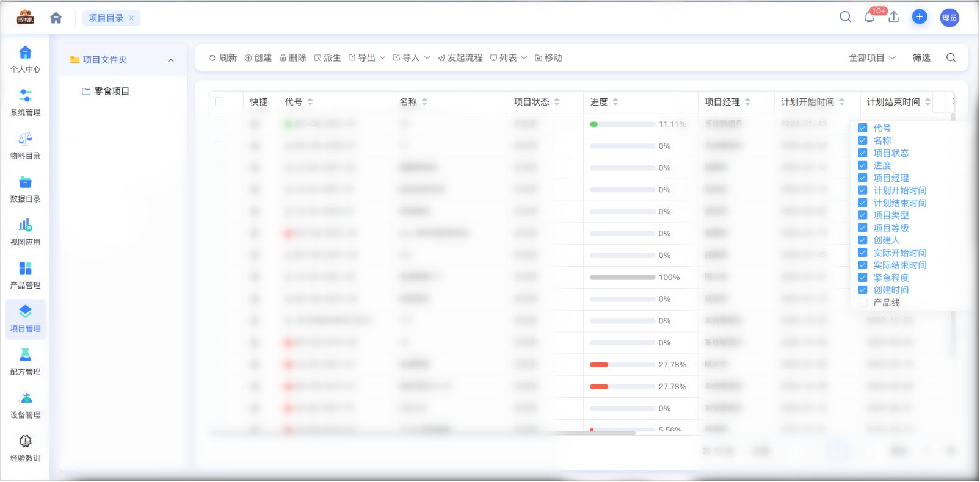
Task: Uncheck the 紧急程度 column checkbox
Action: click(x=862, y=278)
